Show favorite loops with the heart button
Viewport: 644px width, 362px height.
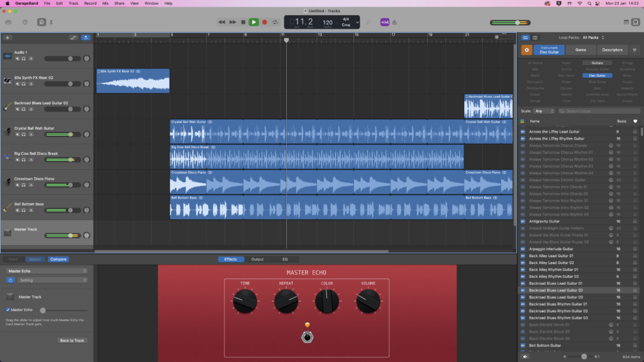tap(635, 50)
